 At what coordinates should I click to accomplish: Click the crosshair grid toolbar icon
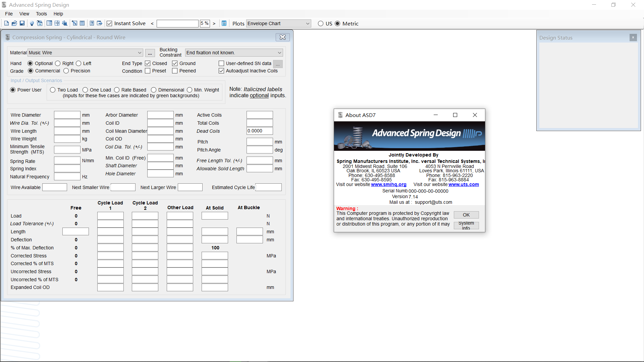[x=57, y=23]
